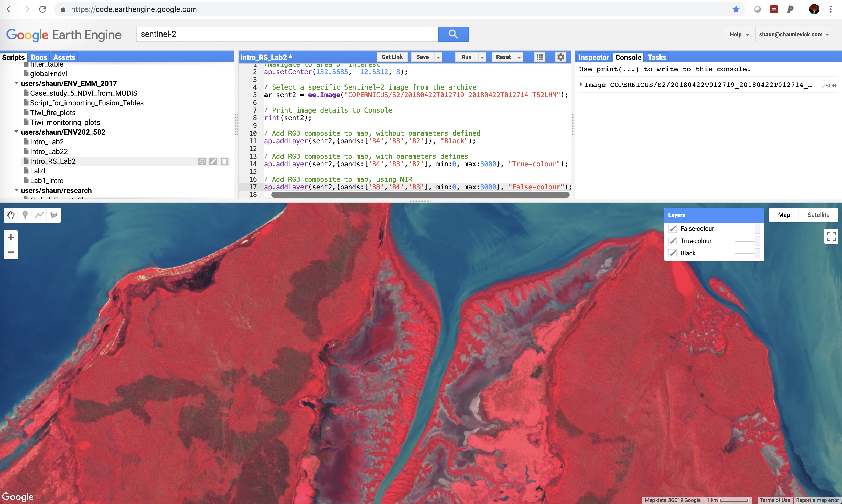Switch basemap to Map
This screenshot has width=842, height=504.
pos(784,215)
